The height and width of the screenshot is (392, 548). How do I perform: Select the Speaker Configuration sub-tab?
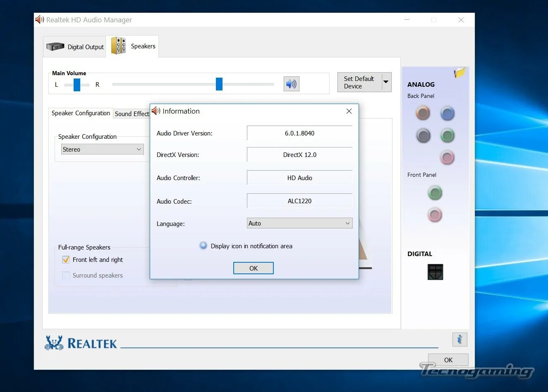click(x=81, y=113)
